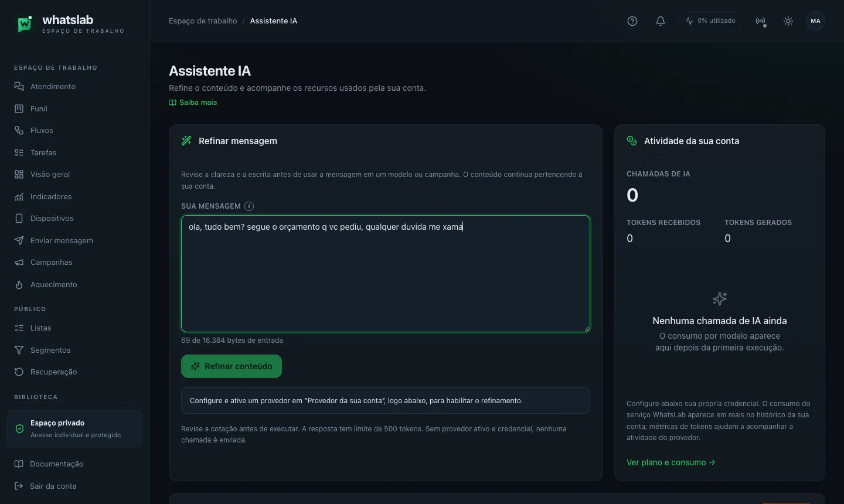Click the provider configuration notice text
The width and height of the screenshot is (844, 504).
point(356,401)
